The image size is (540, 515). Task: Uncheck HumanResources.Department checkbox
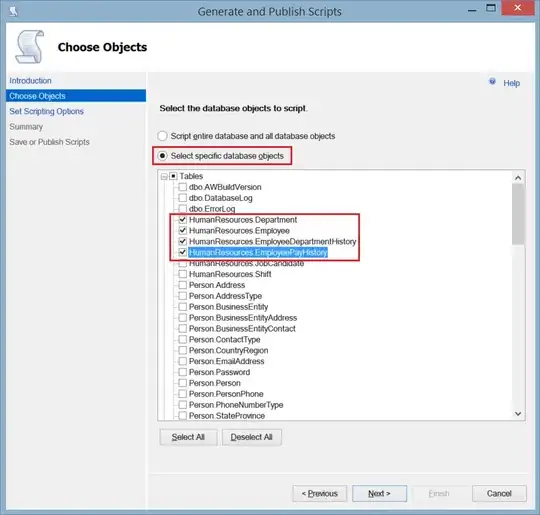pos(183,220)
